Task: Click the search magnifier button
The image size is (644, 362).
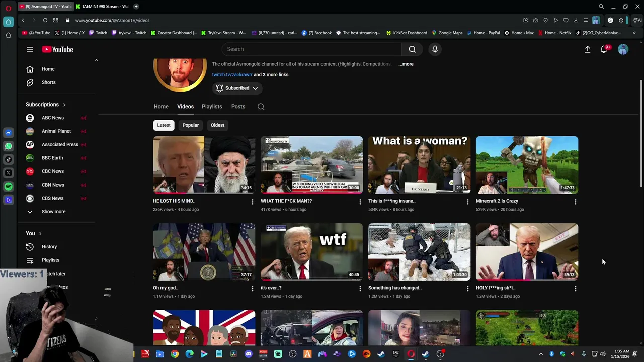Action: [x=412, y=49]
